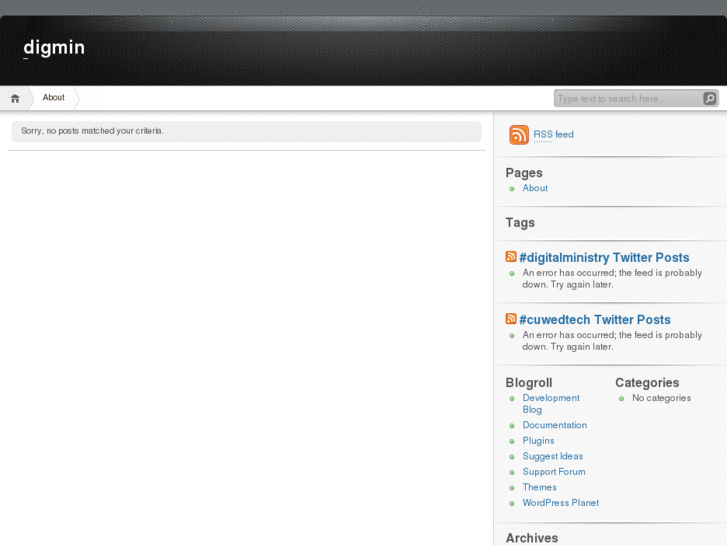Image resolution: width=727 pixels, height=545 pixels.
Task: Click the large orange RSS feed icon
Action: click(519, 135)
